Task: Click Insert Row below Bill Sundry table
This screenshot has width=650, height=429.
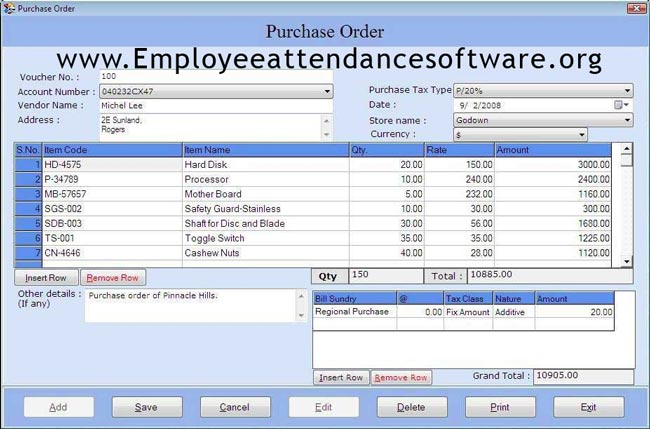Action: tap(341, 378)
